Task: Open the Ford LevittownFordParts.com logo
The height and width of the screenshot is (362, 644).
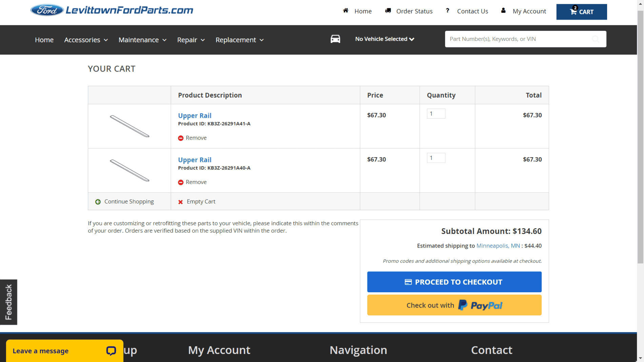Action: 112,10
